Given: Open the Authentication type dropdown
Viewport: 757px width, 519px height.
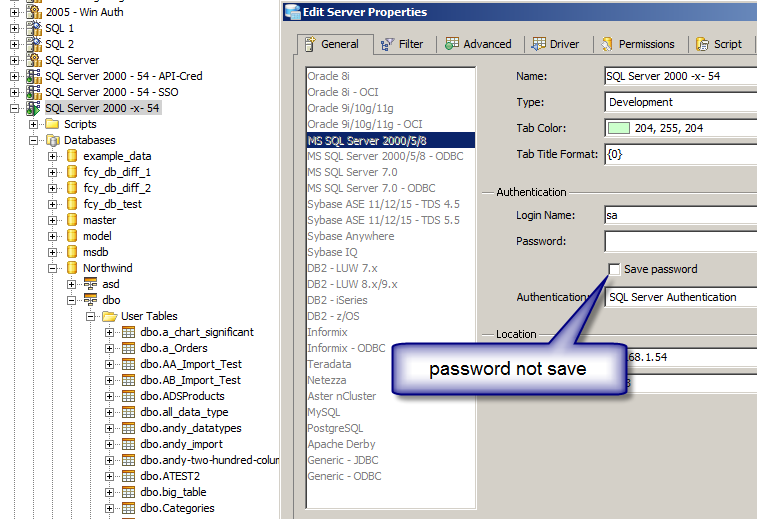Looking at the screenshot, I should [x=681, y=297].
